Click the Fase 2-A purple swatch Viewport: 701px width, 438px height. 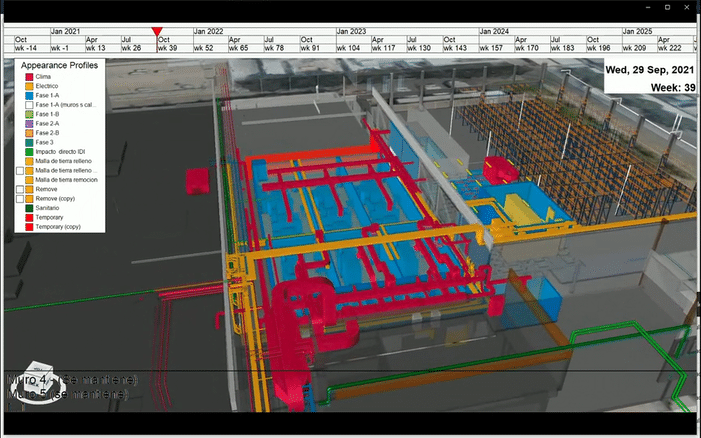tap(30, 124)
